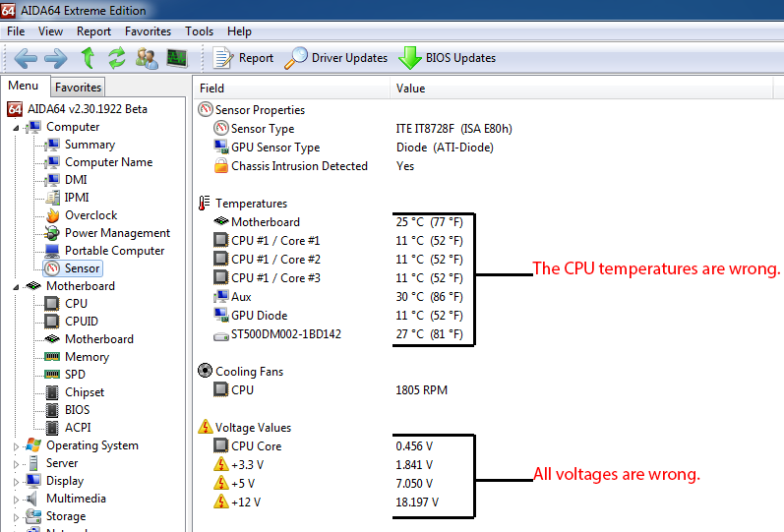
Task: Select the GPU Sensor Type row
Action: click(x=353, y=148)
